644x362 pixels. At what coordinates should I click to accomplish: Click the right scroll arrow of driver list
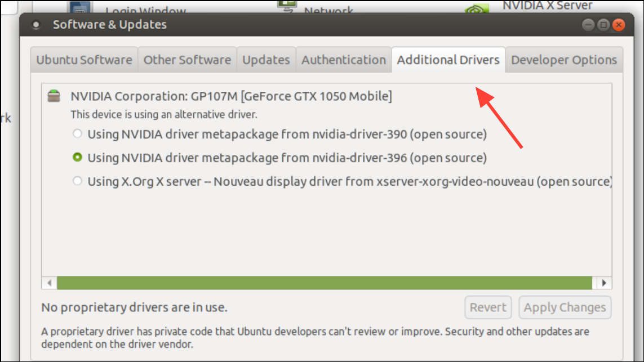point(604,283)
